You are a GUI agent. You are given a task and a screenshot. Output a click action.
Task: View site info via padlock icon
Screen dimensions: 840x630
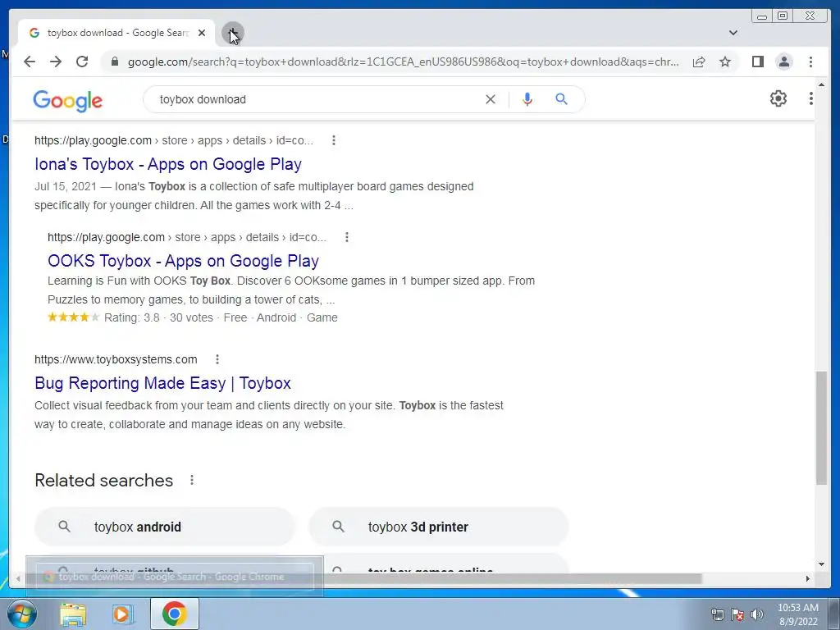(x=114, y=62)
